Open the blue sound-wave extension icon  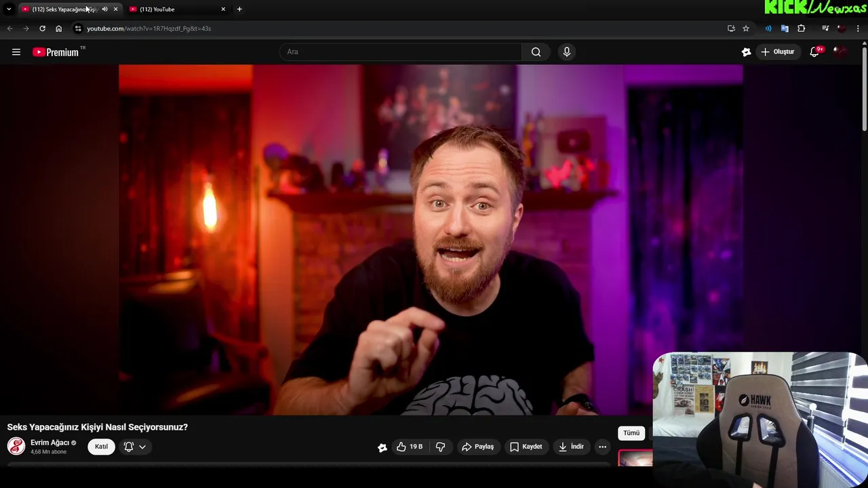click(x=768, y=28)
